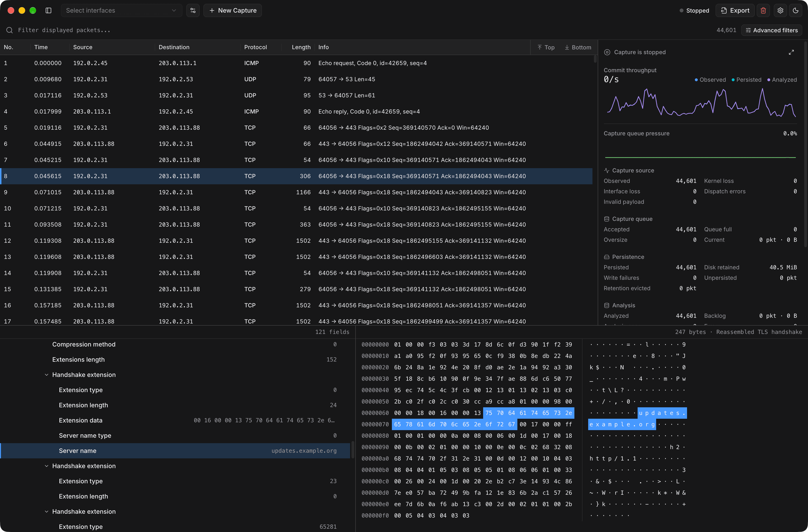808x532 pixels.
Task: Select packet 4 Echo reply row
Action: tap(296, 112)
